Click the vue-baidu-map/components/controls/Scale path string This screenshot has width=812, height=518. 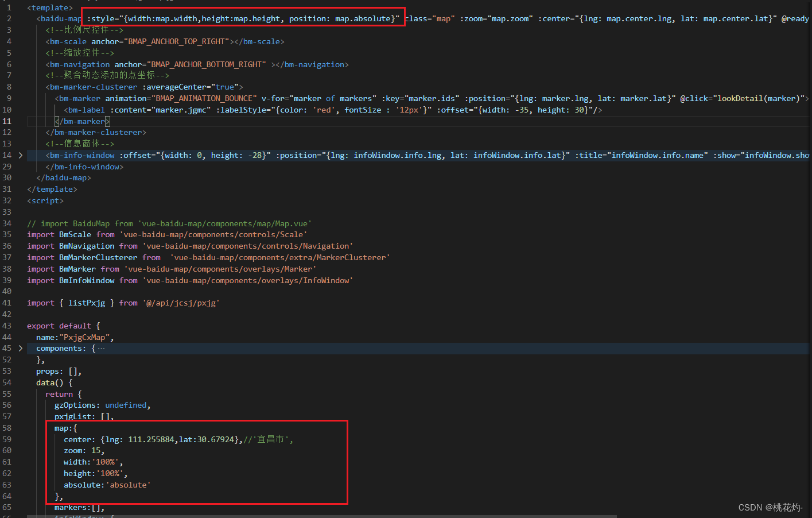(x=213, y=235)
